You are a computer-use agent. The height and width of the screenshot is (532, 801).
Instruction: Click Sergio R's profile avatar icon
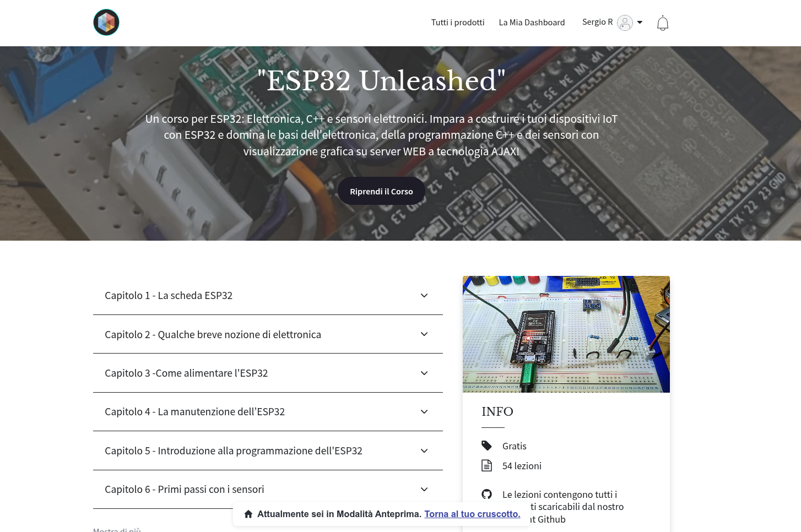tap(625, 23)
